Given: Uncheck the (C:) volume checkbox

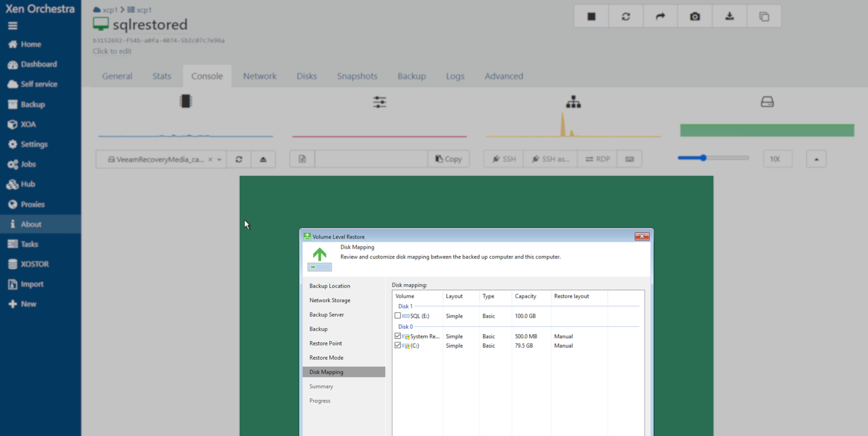Looking at the screenshot, I should coord(398,345).
